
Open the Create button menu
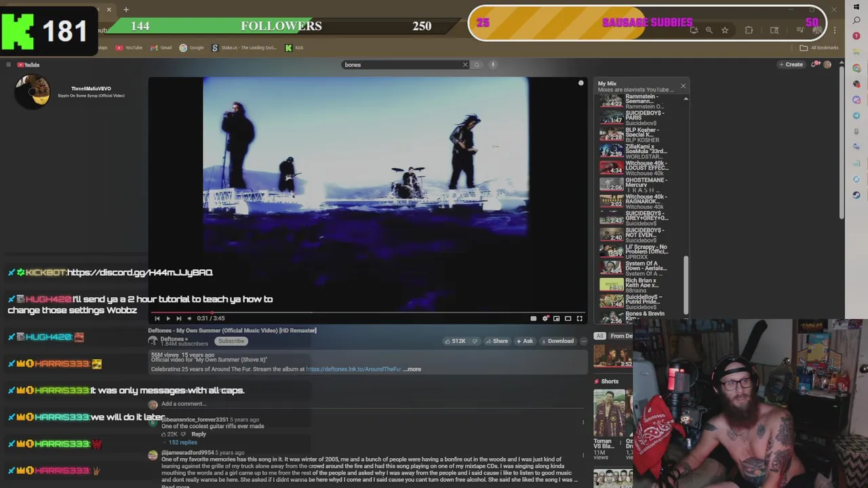791,65
